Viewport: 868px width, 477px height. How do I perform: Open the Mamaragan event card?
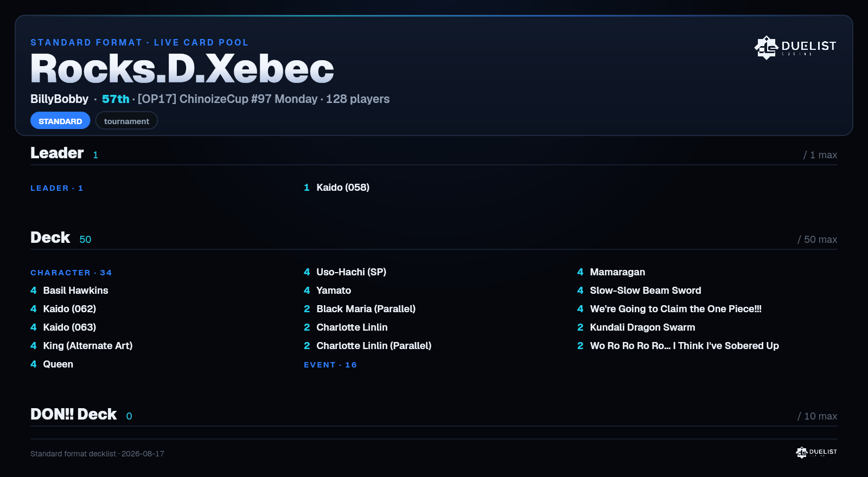611,272
